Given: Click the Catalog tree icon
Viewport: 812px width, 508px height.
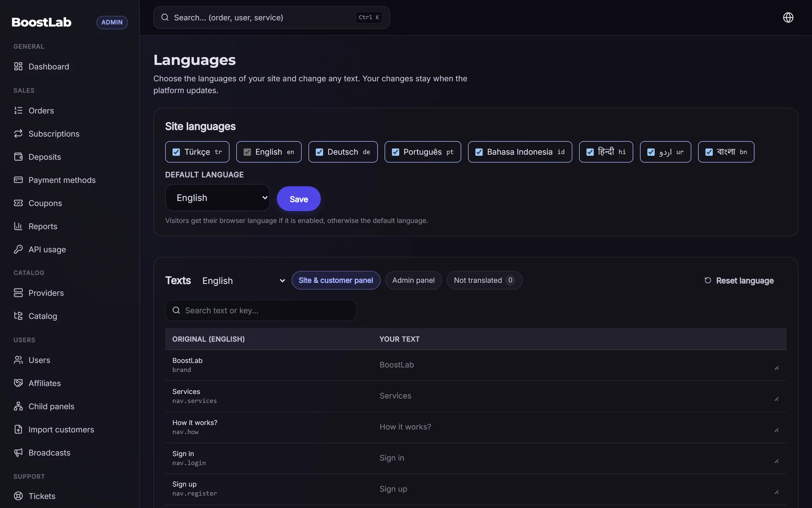Looking at the screenshot, I should click(18, 316).
